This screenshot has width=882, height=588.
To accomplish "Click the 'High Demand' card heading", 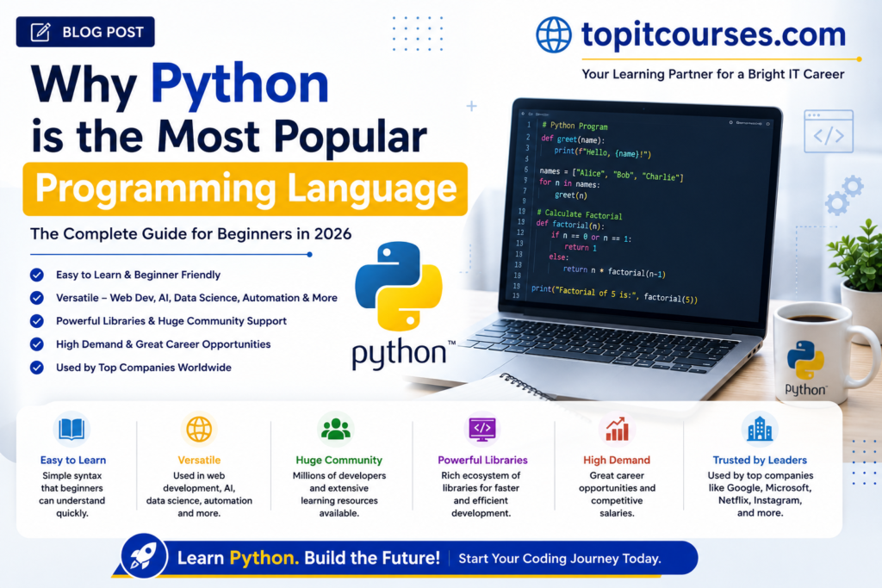I will (x=617, y=460).
